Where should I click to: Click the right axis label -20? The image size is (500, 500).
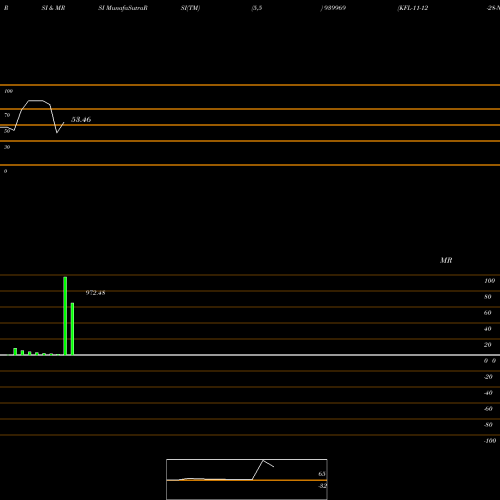[488, 377]
